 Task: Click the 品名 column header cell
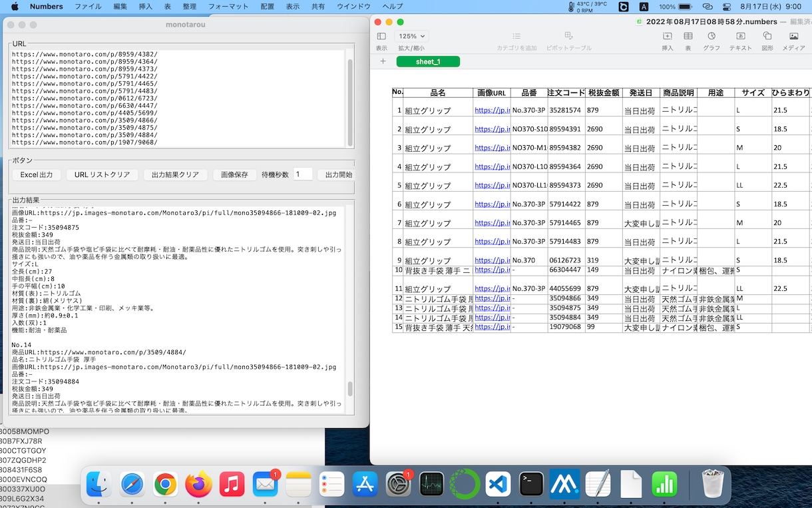click(438, 93)
